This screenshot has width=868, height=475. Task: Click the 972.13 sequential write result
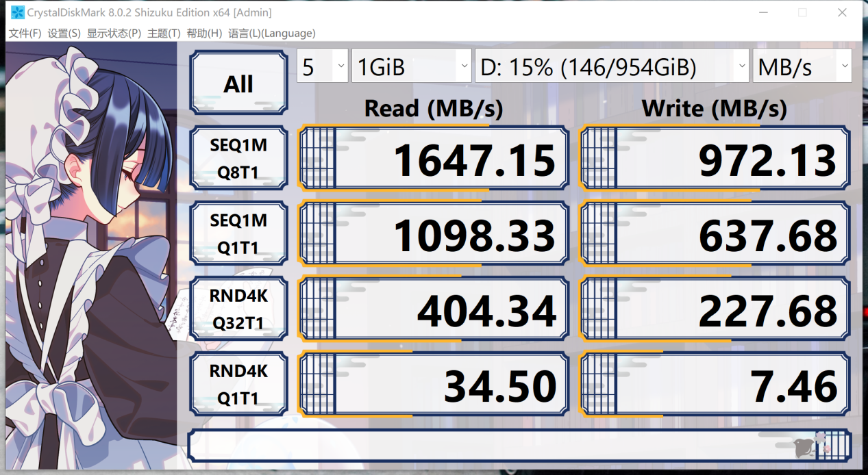(x=715, y=158)
